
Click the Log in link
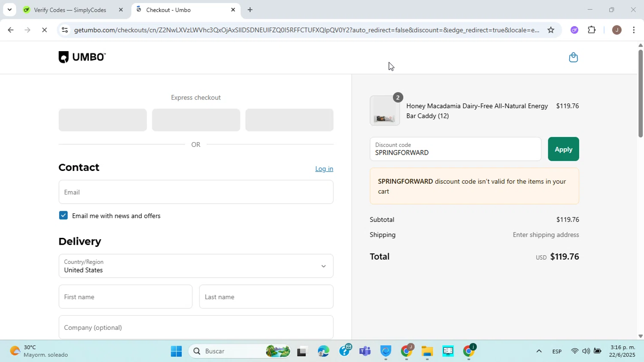click(x=324, y=169)
